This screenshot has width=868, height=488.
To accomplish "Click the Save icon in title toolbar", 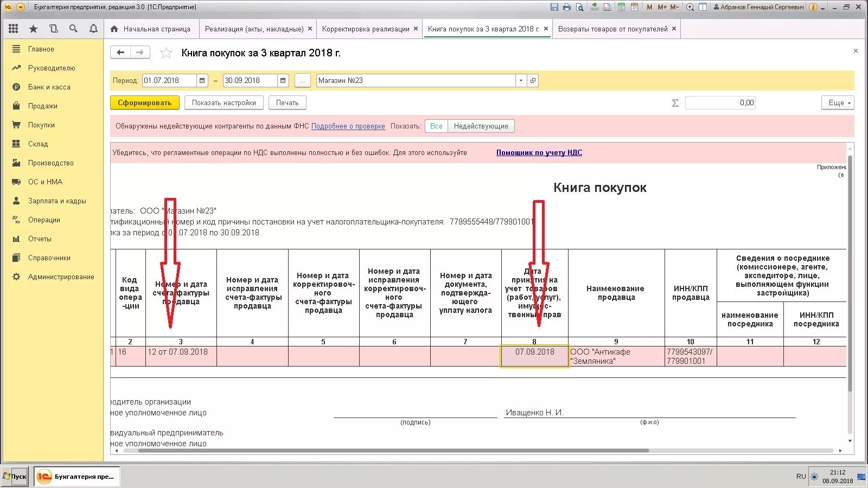I will point(554,7).
